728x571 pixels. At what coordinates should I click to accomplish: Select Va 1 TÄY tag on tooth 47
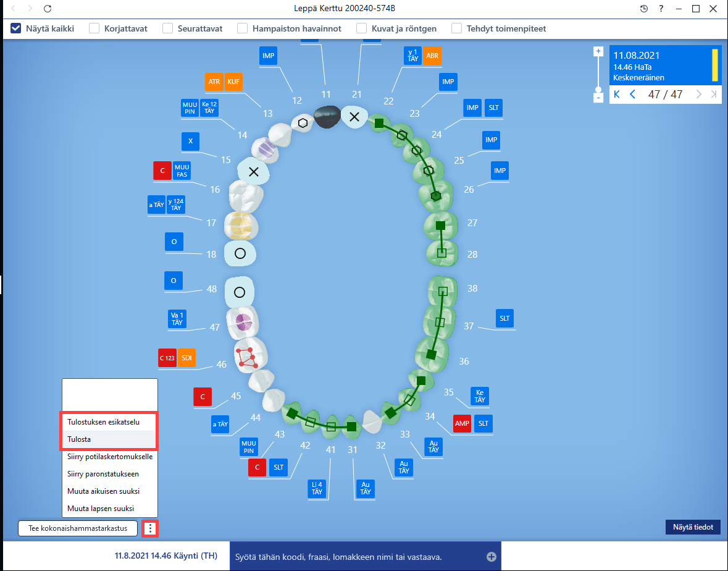point(177,319)
